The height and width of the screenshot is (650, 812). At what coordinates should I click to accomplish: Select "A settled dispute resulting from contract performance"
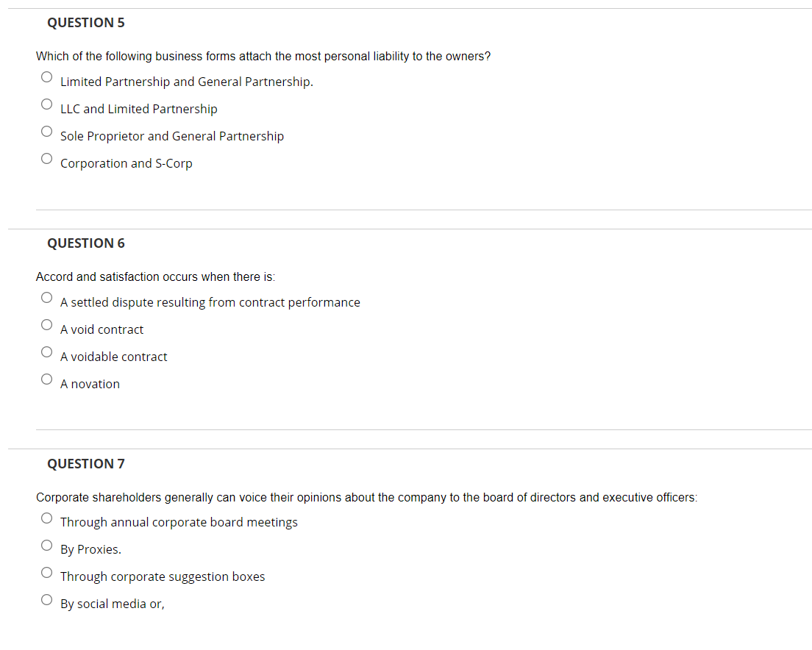click(46, 297)
